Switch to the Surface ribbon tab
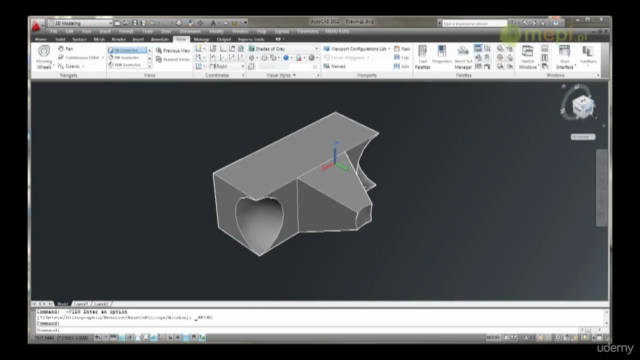 79,39
